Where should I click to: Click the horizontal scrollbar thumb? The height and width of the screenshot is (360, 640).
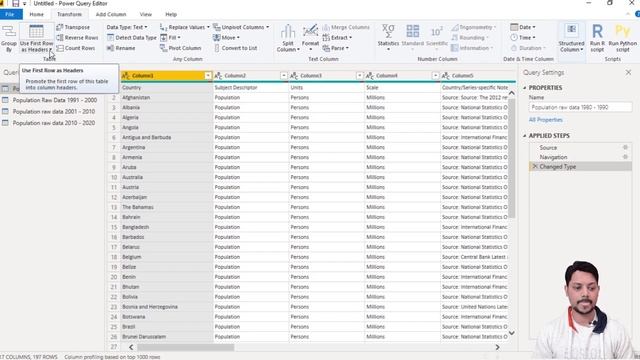[x=185, y=347]
